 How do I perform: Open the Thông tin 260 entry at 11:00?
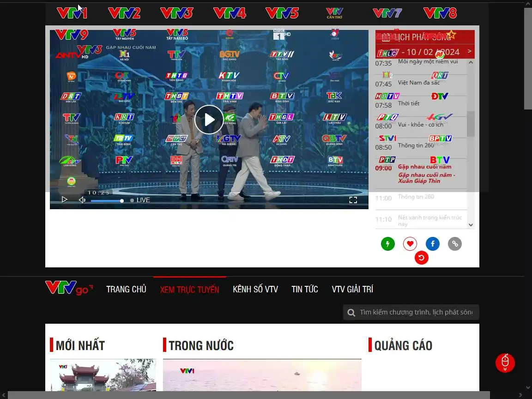click(x=421, y=198)
